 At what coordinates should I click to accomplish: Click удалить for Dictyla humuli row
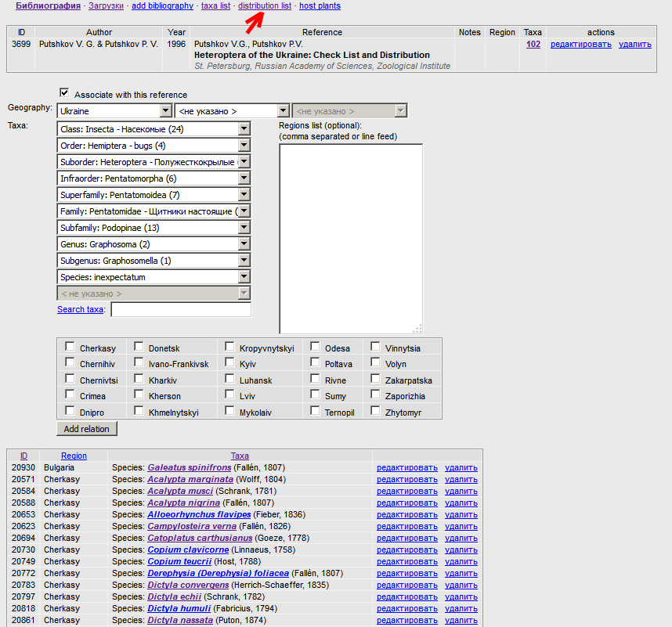(461, 608)
